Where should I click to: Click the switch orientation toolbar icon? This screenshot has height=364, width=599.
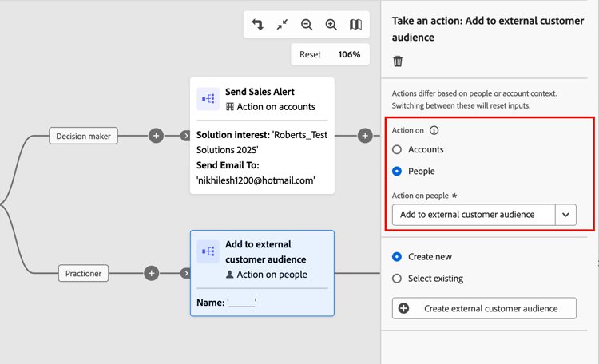[x=258, y=25]
